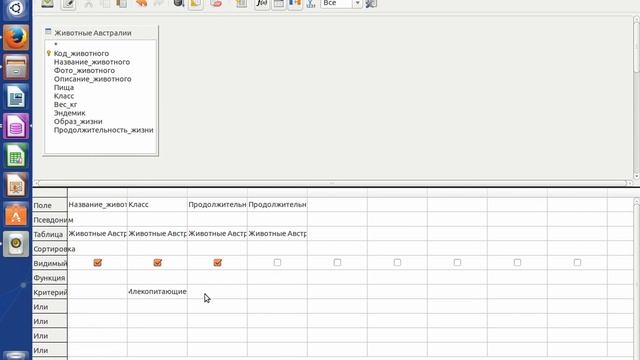Select Описание_животного in the field list
The height and width of the screenshot is (360, 640).
coord(92,79)
